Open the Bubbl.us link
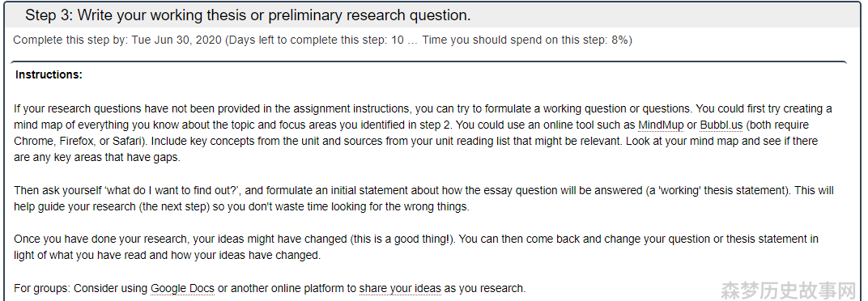 721,125
